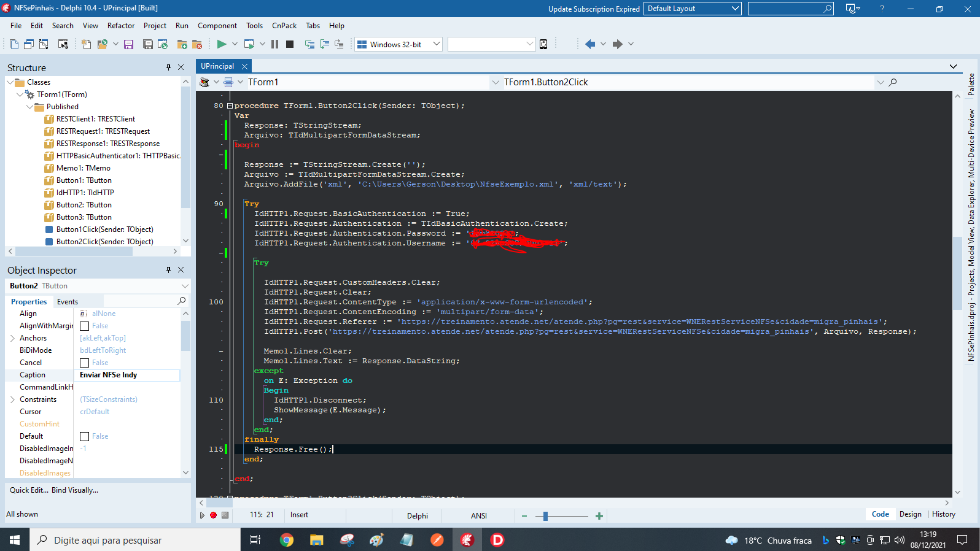Switch to the History tab
980x551 pixels.
tap(943, 514)
